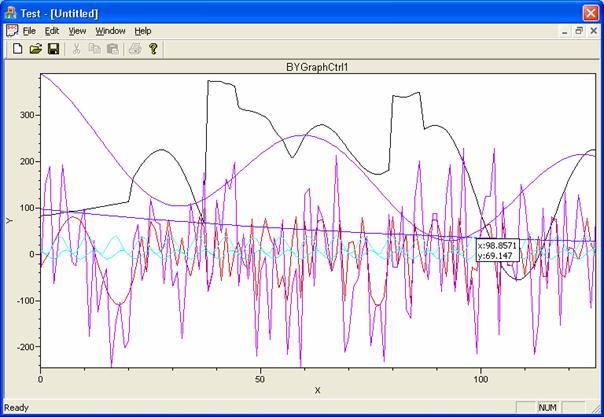Close the inner Untitled document
This screenshot has height=417, width=604.
coord(593,31)
